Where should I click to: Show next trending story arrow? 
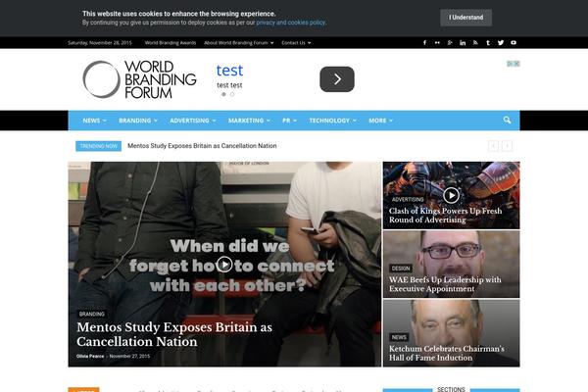[507, 146]
